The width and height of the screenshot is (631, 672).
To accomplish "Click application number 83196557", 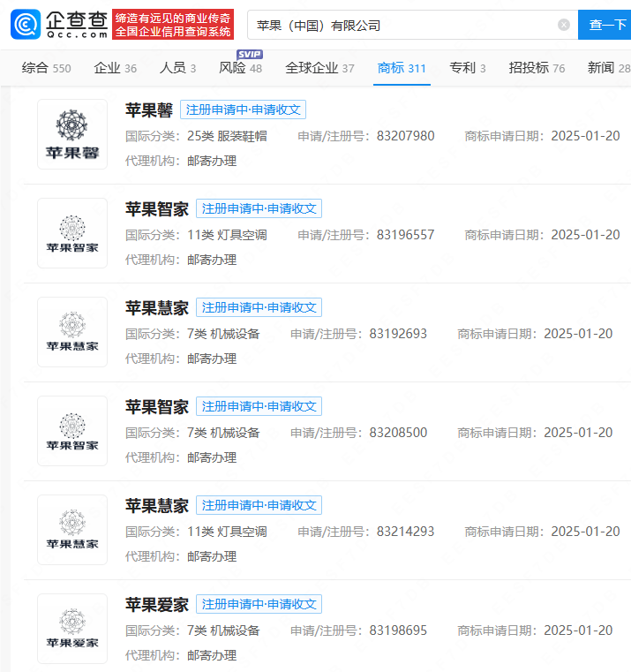I will click(x=406, y=235).
